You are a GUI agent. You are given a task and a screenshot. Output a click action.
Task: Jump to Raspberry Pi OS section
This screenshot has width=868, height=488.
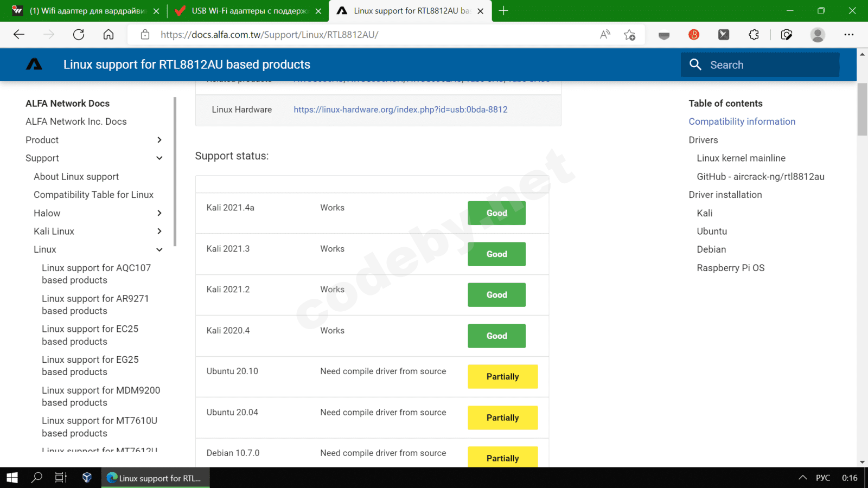click(731, 268)
